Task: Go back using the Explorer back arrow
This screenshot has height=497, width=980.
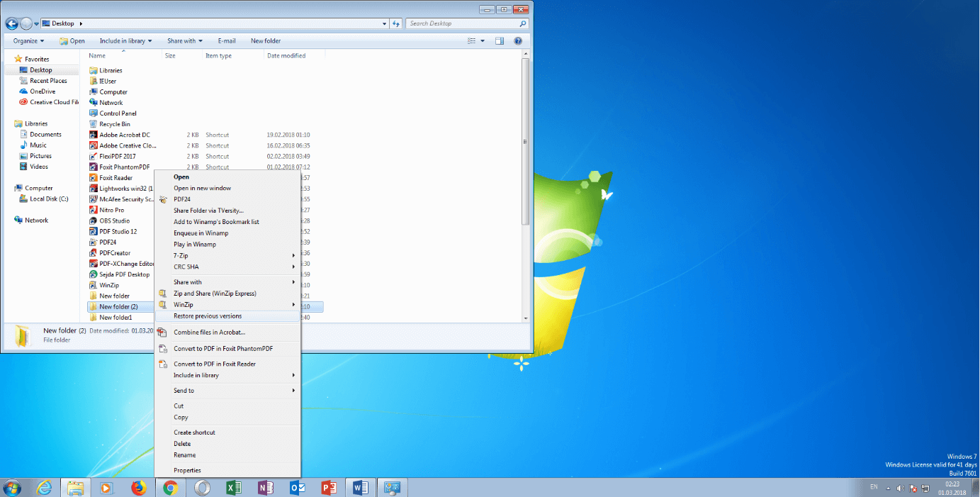Action: (x=12, y=23)
